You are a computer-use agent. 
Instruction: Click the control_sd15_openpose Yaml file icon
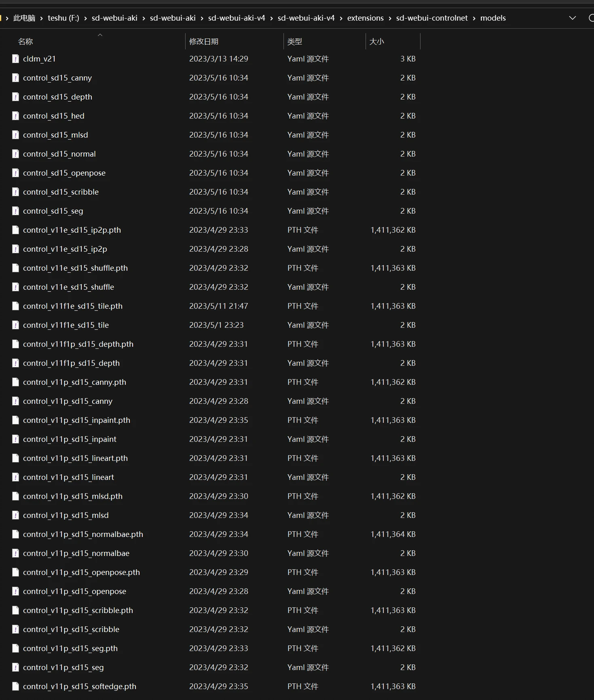point(15,173)
